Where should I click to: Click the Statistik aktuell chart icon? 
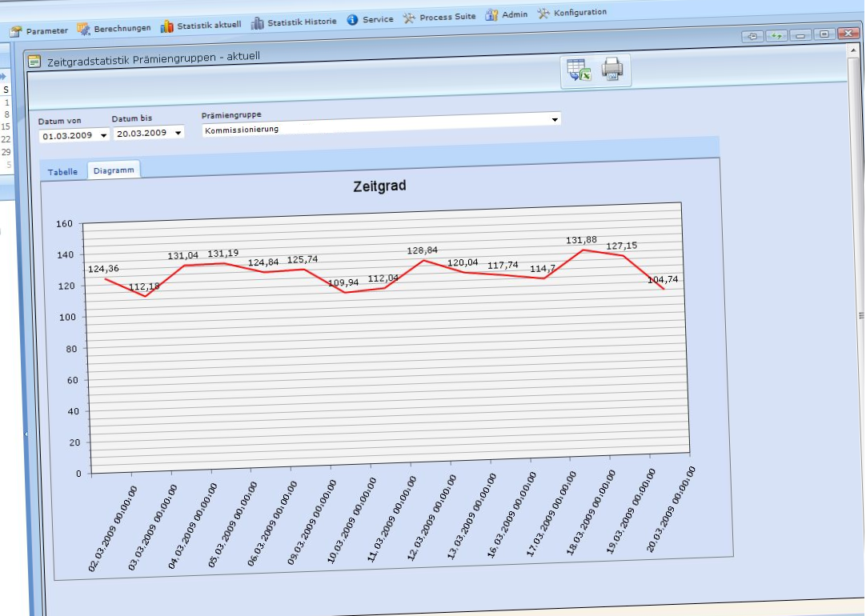click(166, 26)
